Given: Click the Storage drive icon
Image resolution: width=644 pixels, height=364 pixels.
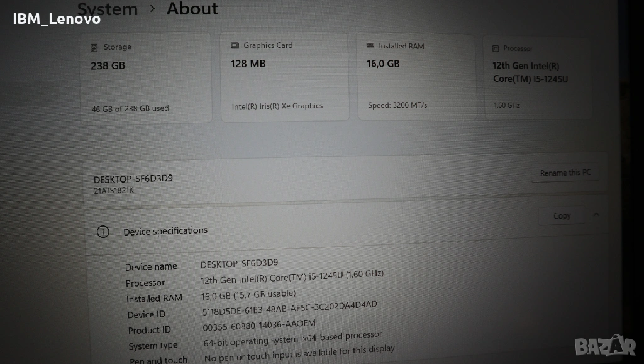Looking at the screenshot, I should [94, 47].
